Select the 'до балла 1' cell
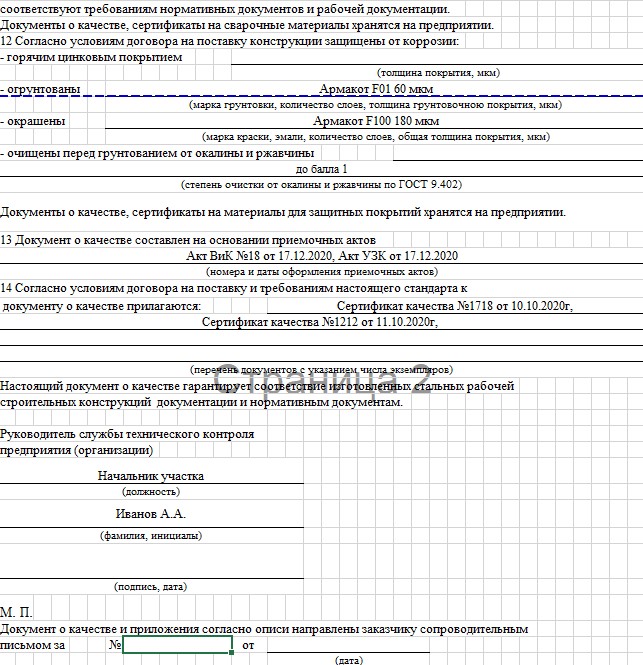The height and width of the screenshot is (665, 643). tap(322, 169)
